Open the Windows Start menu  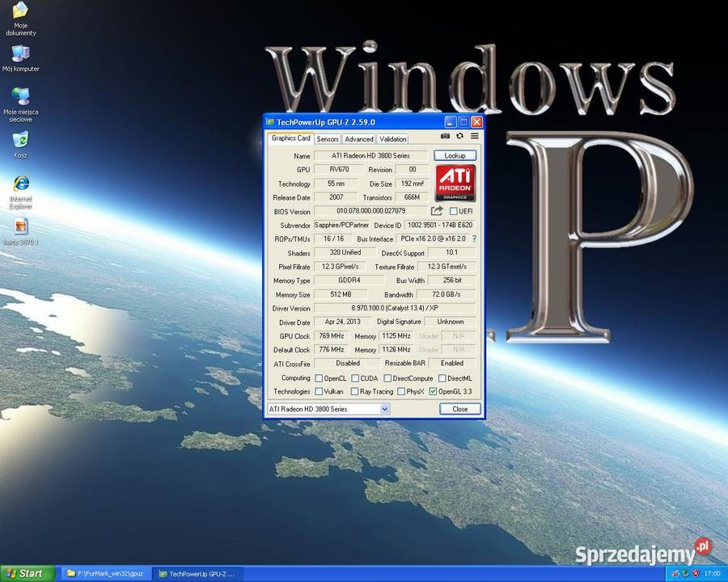[24, 573]
